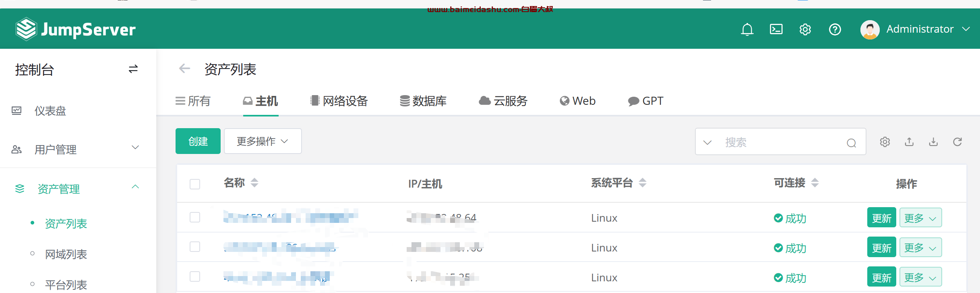The width and height of the screenshot is (980, 293).
Task: Click 成功 status in third row
Action: pyautogui.click(x=790, y=278)
